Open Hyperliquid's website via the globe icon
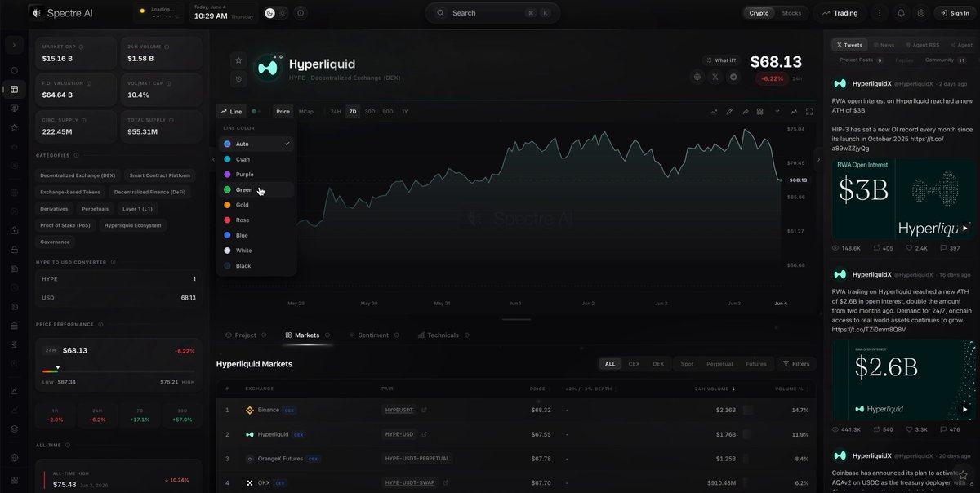 (x=697, y=77)
